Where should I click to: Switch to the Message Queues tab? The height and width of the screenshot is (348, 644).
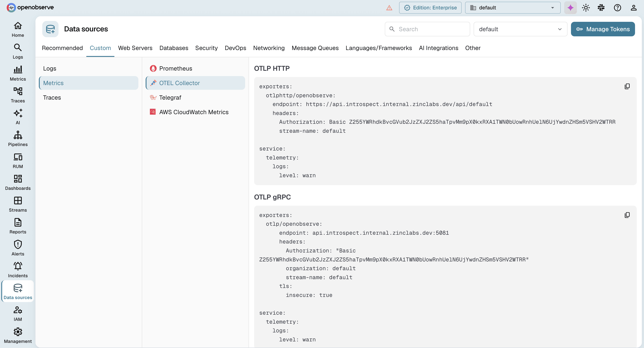click(315, 48)
